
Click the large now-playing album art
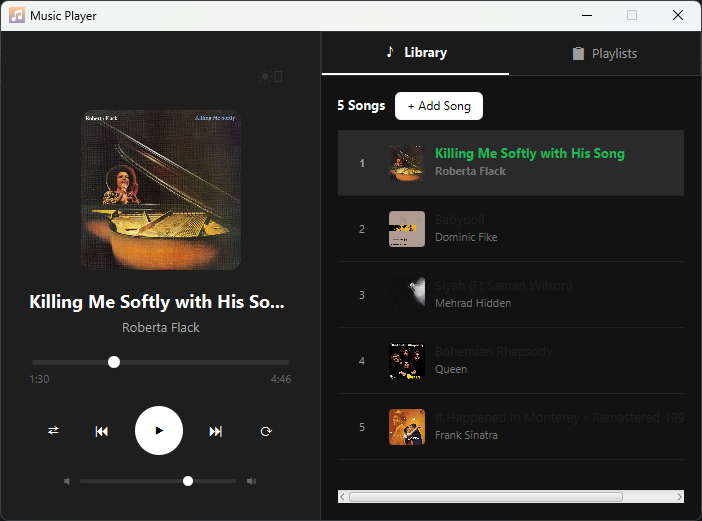(161, 190)
